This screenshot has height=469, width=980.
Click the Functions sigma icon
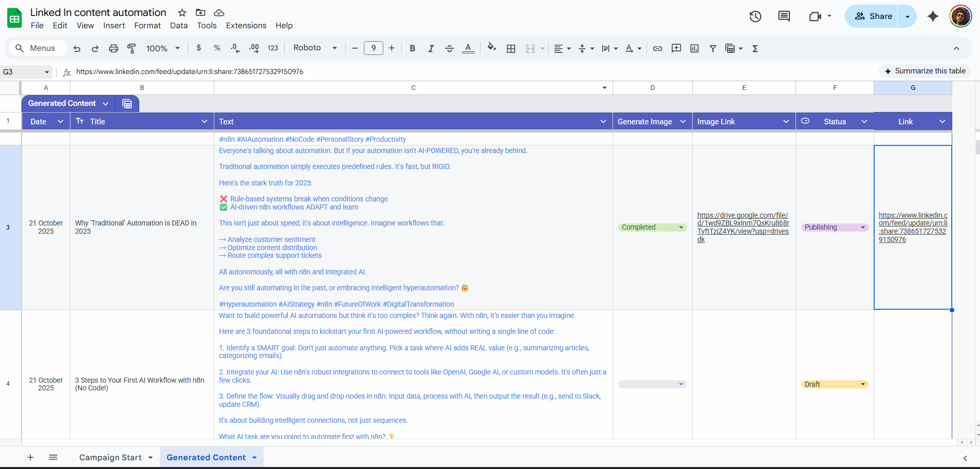tap(755, 48)
